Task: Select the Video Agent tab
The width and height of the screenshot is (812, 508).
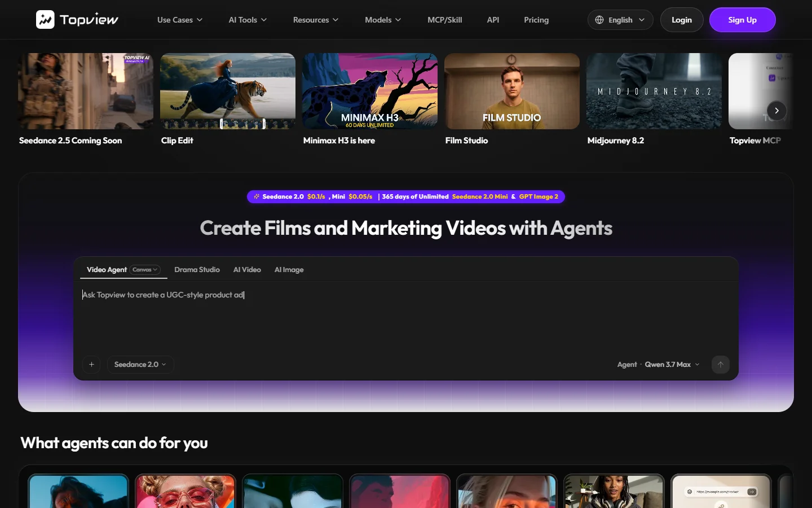Action: [x=107, y=270]
